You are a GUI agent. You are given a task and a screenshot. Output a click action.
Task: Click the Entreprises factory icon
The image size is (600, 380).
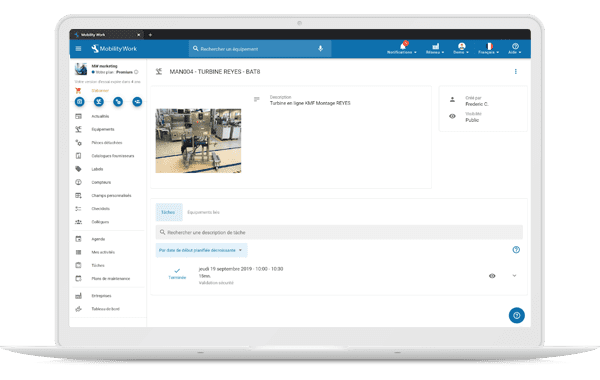click(x=78, y=296)
